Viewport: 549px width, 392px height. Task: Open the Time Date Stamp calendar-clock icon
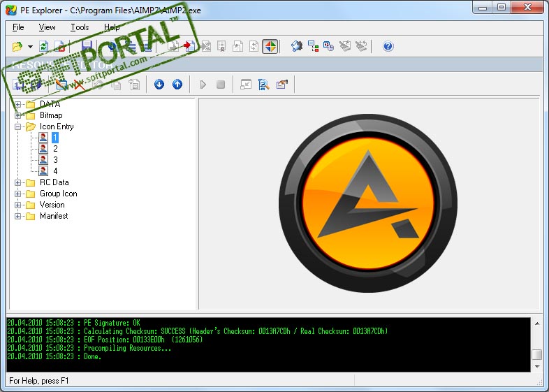pos(328,46)
